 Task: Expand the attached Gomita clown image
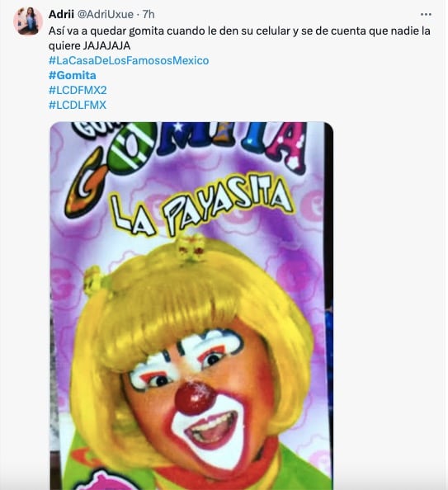(191, 306)
